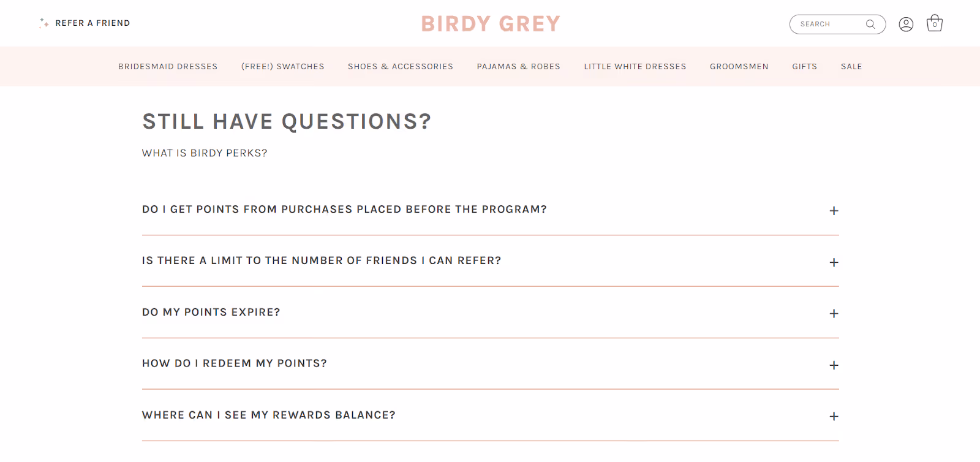Image resolution: width=980 pixels, height=462 pixels.
Task: Open 'What is Birdy Perks?' link
Action: click(204, 153)
